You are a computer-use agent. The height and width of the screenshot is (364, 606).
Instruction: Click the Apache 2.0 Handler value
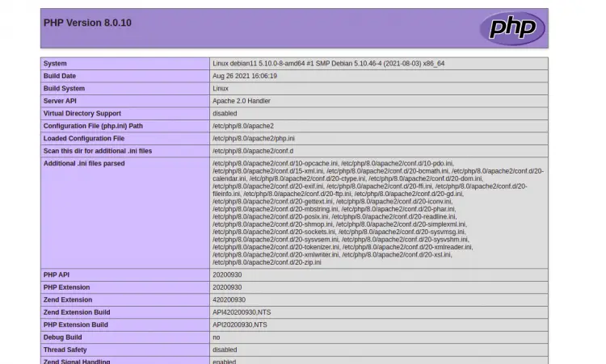pos(242,101)
